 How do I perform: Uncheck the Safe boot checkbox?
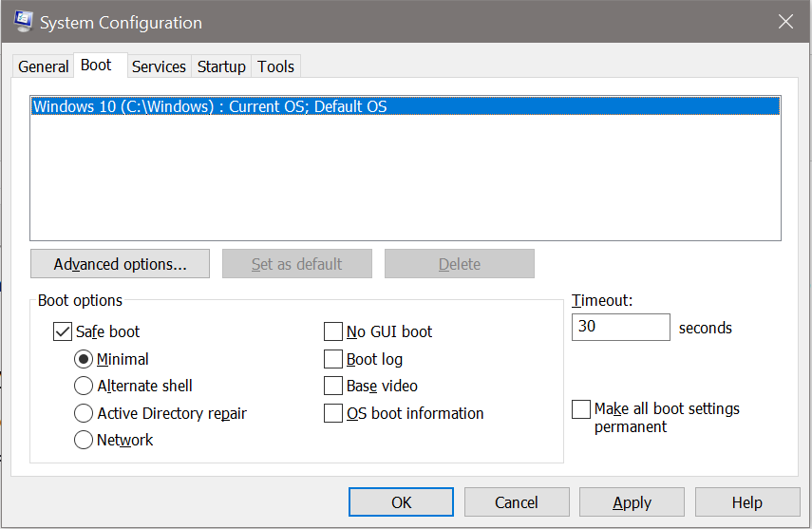click(63, 332)
